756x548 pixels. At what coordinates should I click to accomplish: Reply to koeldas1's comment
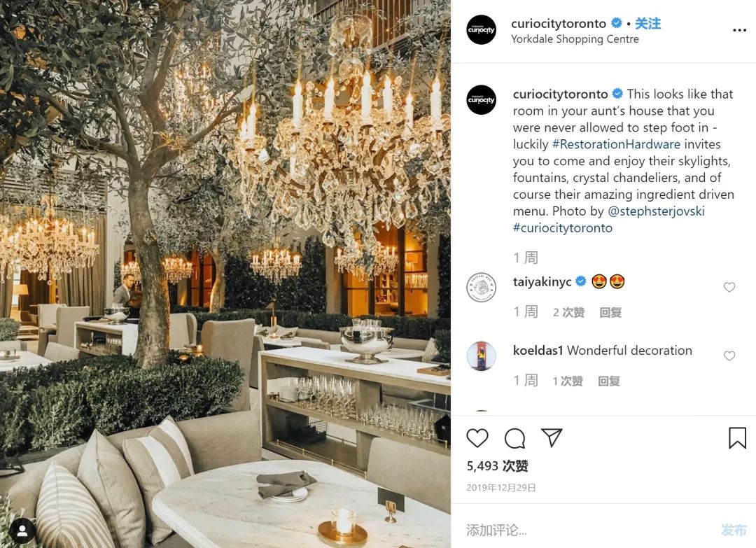pyautogui.click(x=609, y=381)
